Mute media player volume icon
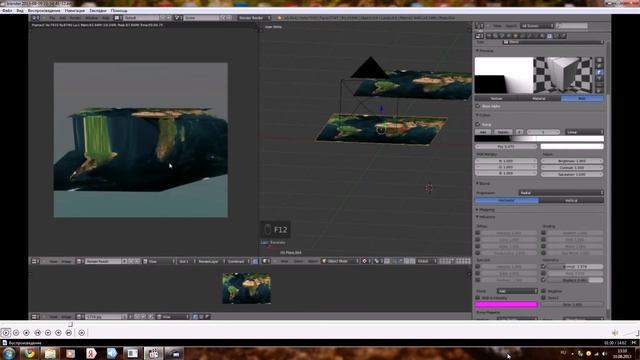The height and width of the screenshot is (360, 640). [x=615, y=333]
